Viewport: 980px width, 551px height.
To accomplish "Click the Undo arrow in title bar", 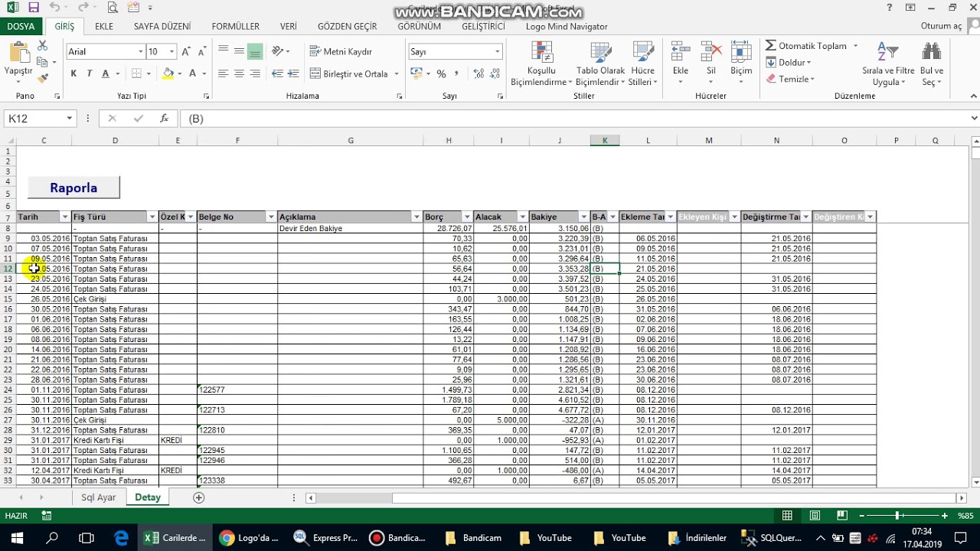I will click(x=54, y=8).
